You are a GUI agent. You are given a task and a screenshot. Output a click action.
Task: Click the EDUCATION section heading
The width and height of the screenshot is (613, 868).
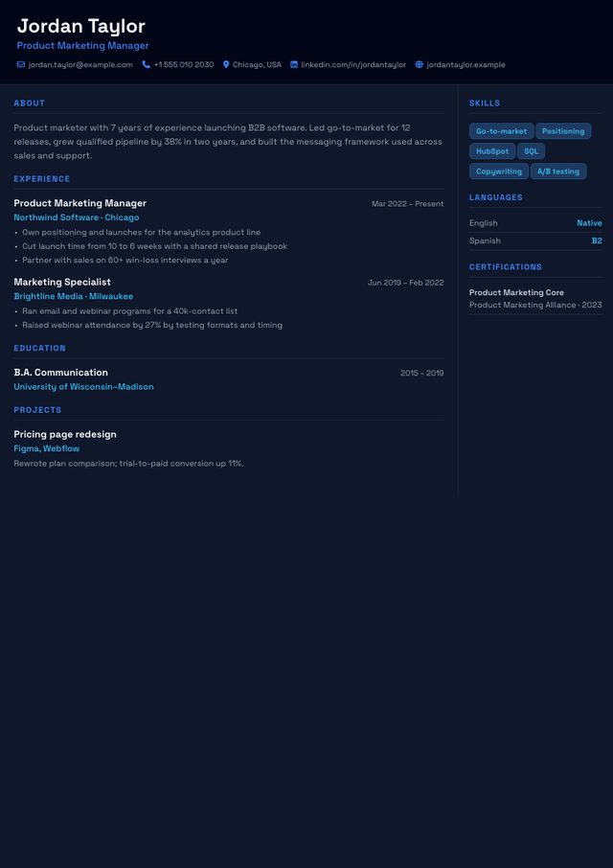point(40,348)
